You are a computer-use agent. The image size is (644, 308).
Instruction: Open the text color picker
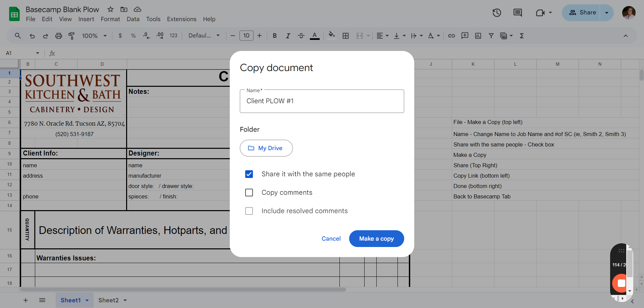click(x=315, y=36)
